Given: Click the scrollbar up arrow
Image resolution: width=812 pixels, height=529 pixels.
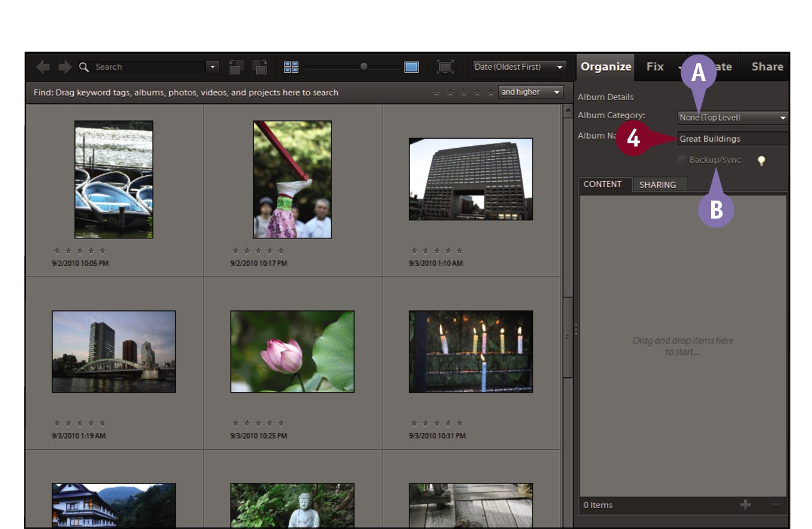Looking at the screenshot, I should point(567,111).
